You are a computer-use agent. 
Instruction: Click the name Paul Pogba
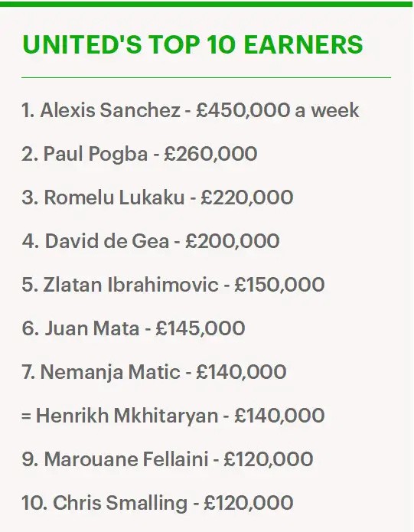click(x=96, y=154)
